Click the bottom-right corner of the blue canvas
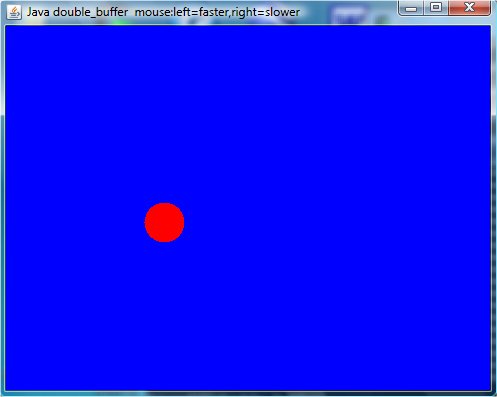This screenshot has height=397, width=497. point(487,387)
